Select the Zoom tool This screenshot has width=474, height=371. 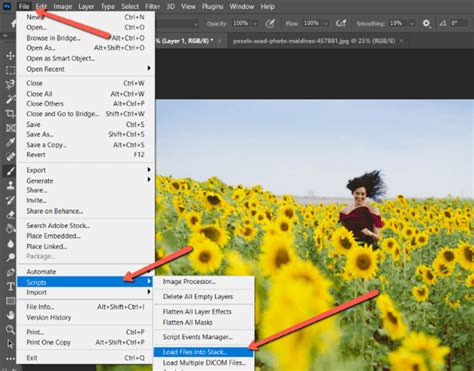coord(10,330)
